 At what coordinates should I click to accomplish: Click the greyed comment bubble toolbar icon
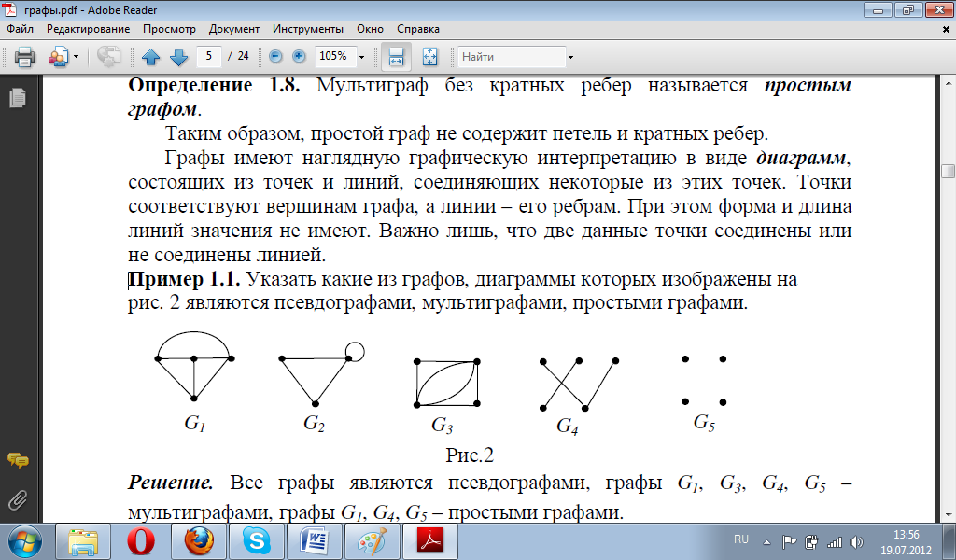(x=108, y=57)
